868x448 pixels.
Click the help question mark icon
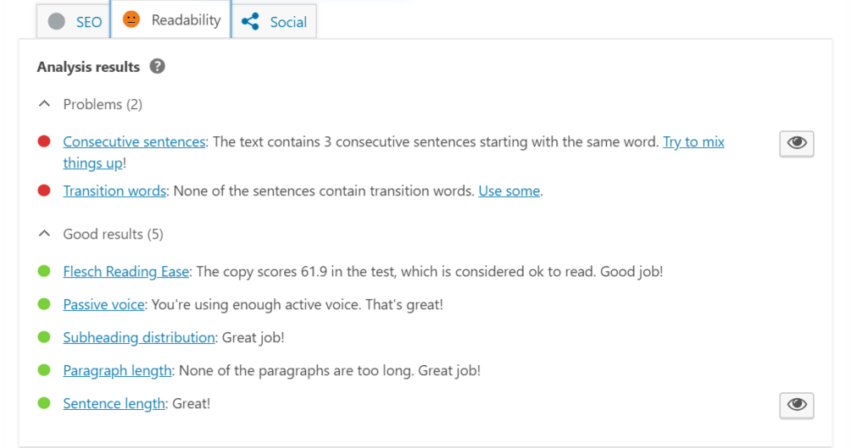click(157, 66)
